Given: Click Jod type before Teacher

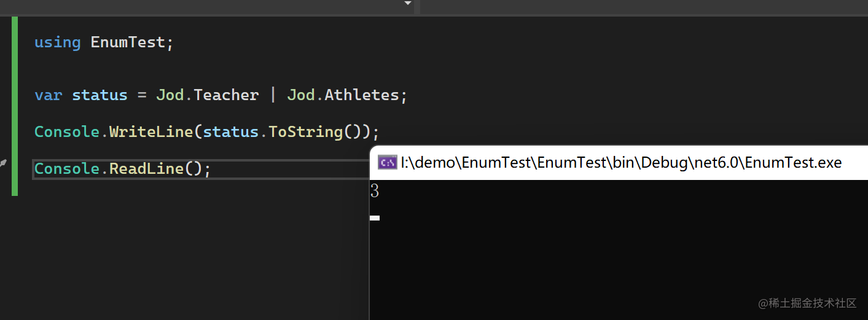Looking at the screenshot, I should [170, 95].
